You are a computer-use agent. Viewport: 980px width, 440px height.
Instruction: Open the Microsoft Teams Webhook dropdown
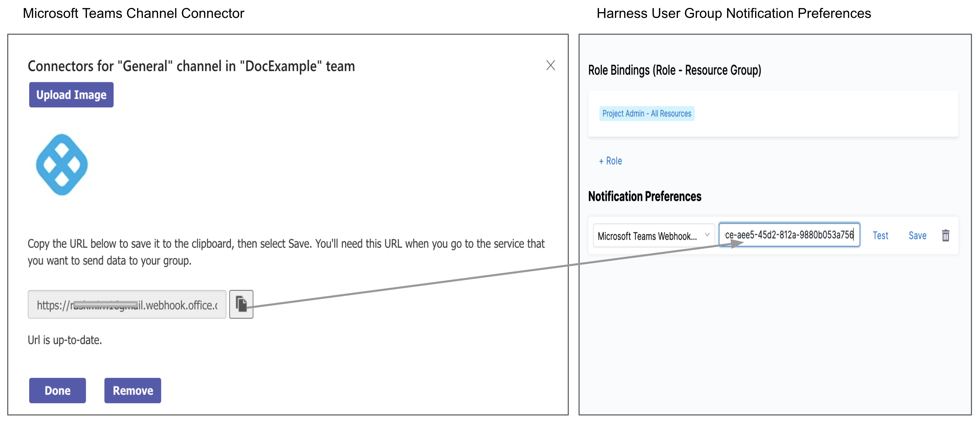point(654,236)
